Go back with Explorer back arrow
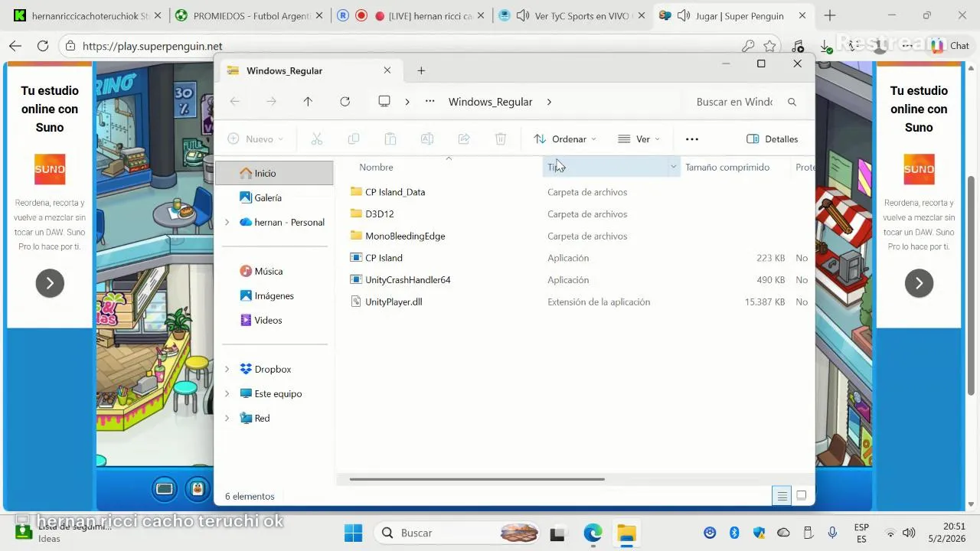The height and width of the screenshot is (551, 980). 235,102
